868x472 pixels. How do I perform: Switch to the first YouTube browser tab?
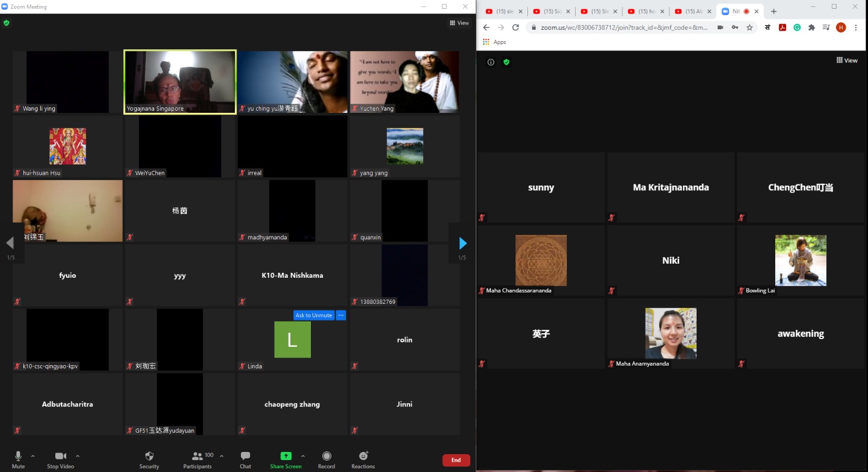[x=503, y=11]
